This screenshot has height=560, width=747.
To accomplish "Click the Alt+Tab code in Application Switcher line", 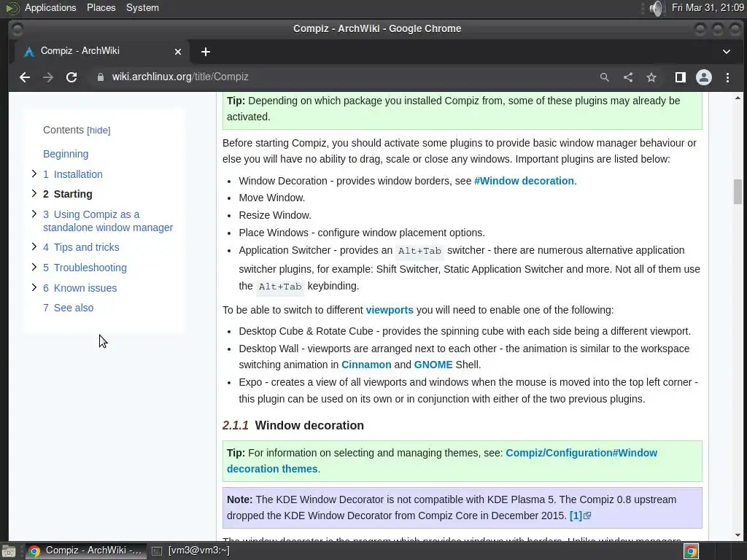I will [x=419, y=251].
